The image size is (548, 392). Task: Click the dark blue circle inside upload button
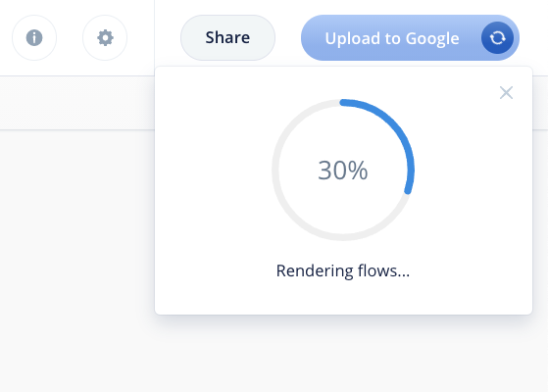(x=497, y=38)
